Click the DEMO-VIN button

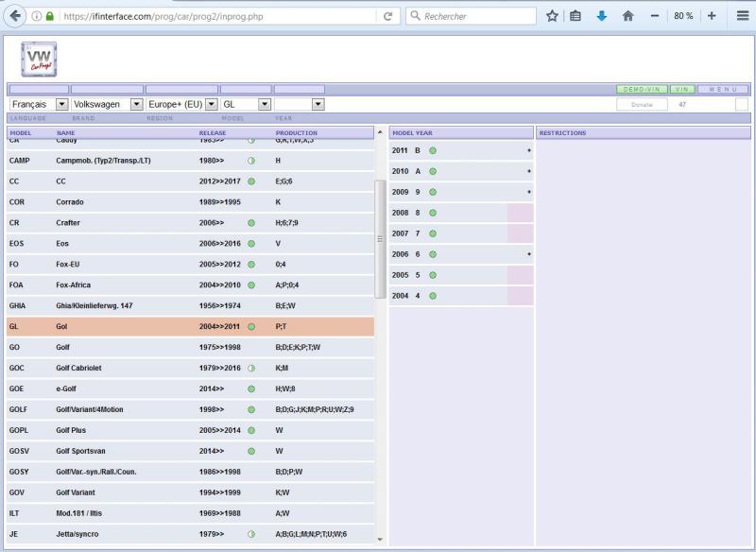point(642,89)
